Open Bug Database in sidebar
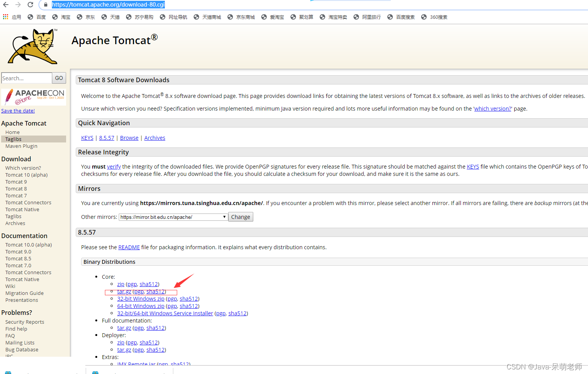This screenshot has width=588, height=374. coord(22,349)
